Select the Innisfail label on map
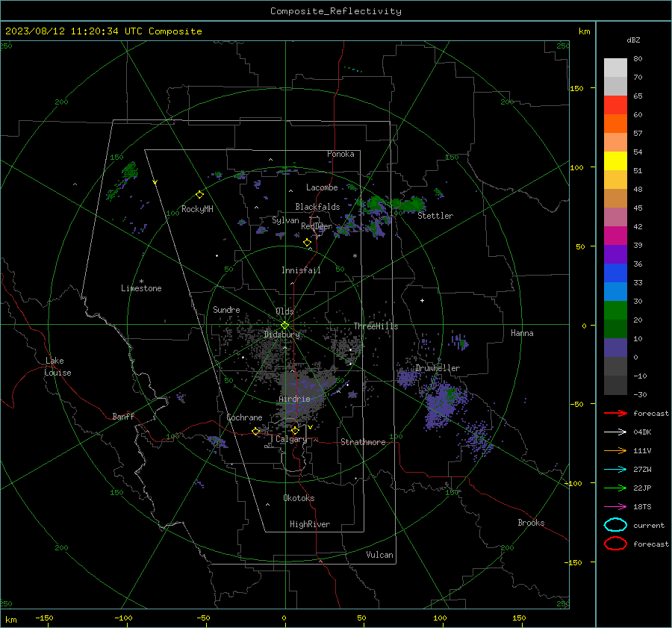 pyautogui.click(x=301, y=270)
